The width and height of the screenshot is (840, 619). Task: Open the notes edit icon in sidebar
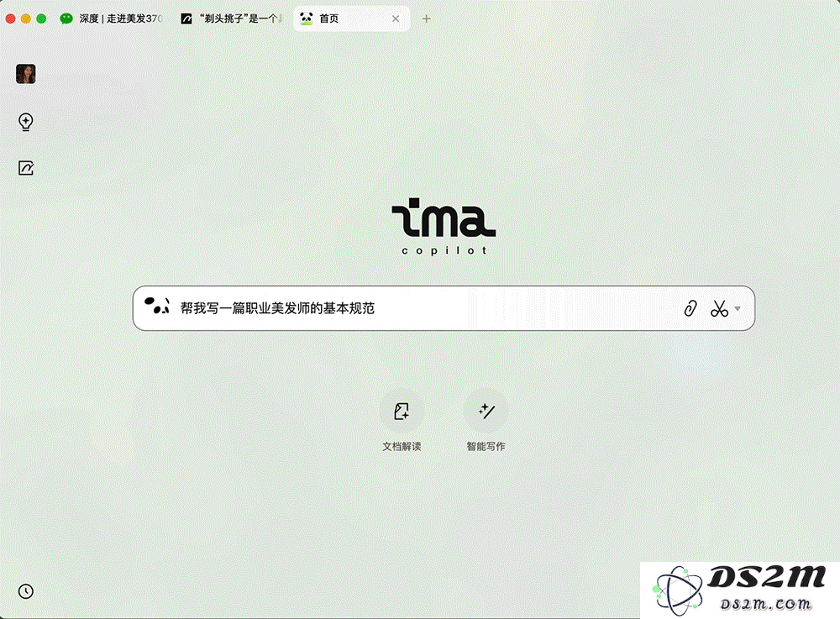(26, 168)
